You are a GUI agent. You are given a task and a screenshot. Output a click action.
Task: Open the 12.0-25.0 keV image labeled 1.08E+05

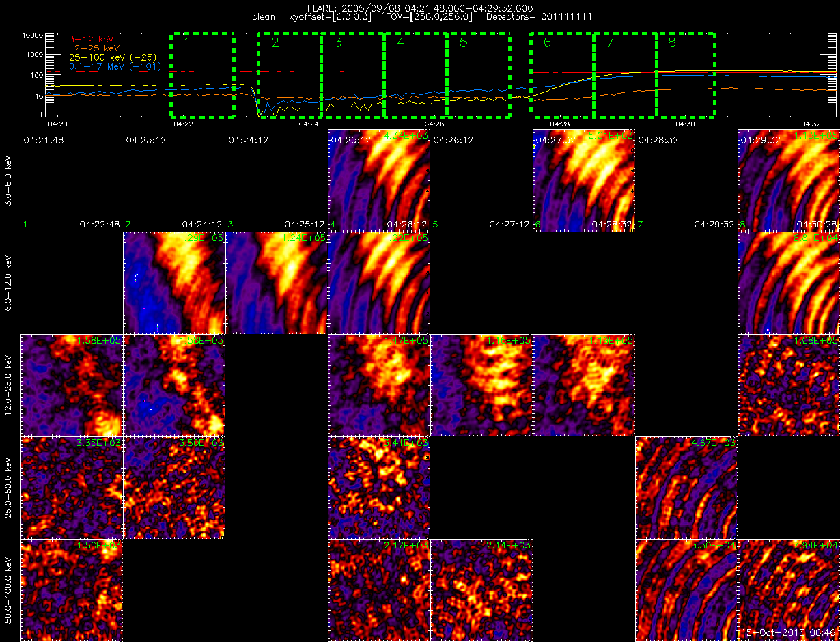pyautogui.click(x=789, y=385)
